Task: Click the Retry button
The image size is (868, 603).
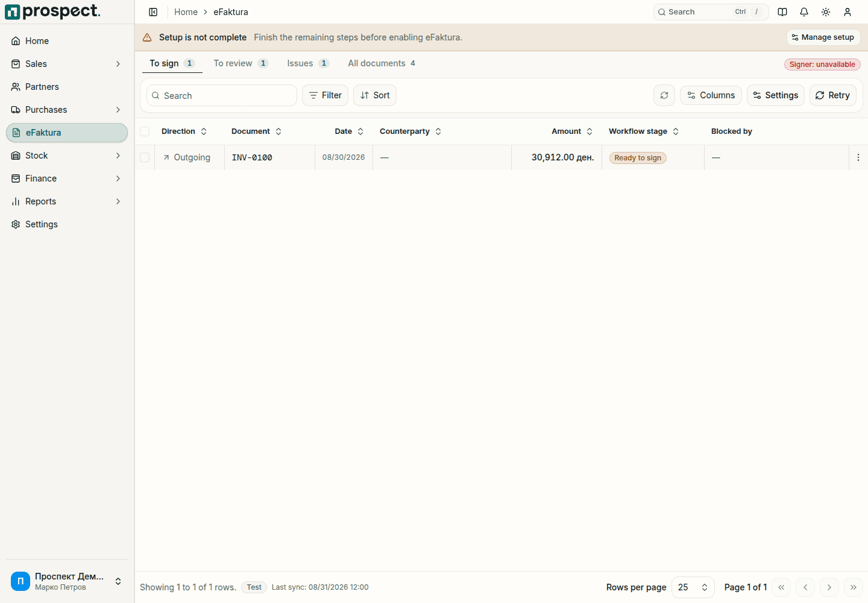Action: (x=833, y=95)
